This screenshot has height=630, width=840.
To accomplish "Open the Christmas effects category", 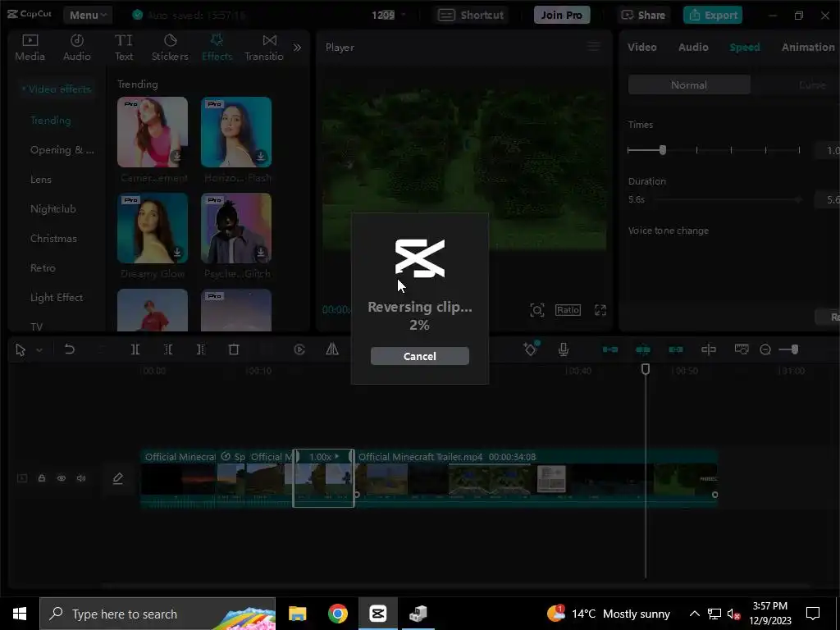I will [x=53, y=239].
